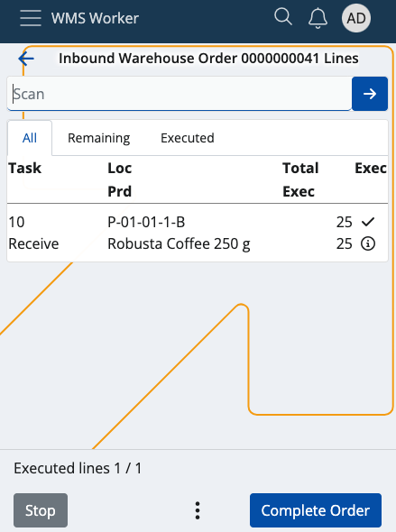Click the checkmark on line 10
Image resolution: width=396 pixels, height=532 pixels.
tap(368, 222)
